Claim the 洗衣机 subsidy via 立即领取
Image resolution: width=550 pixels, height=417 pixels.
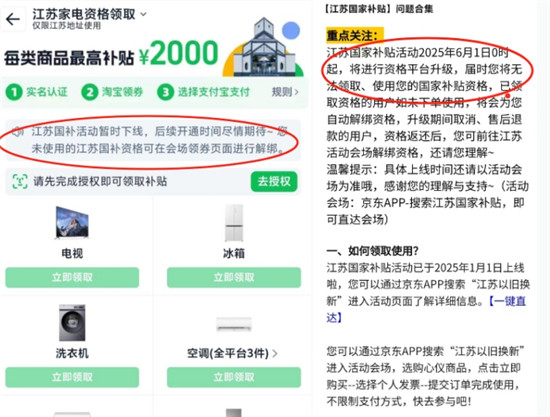[x=72, y=377]
